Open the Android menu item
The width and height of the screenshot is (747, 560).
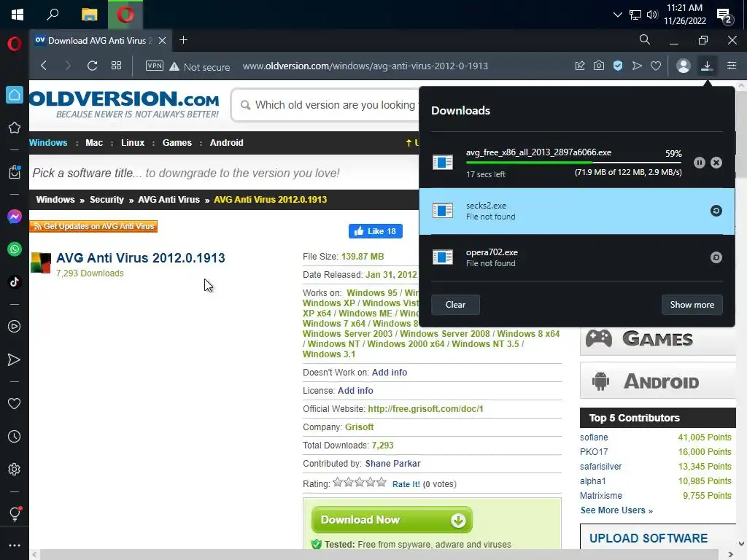(226, 143)
